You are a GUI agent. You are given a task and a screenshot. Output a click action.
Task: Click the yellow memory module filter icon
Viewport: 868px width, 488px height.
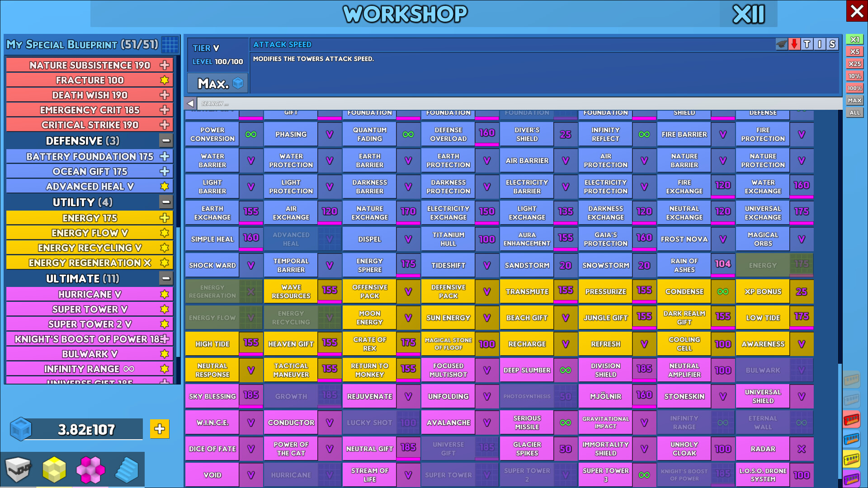(x=851, y=460)
